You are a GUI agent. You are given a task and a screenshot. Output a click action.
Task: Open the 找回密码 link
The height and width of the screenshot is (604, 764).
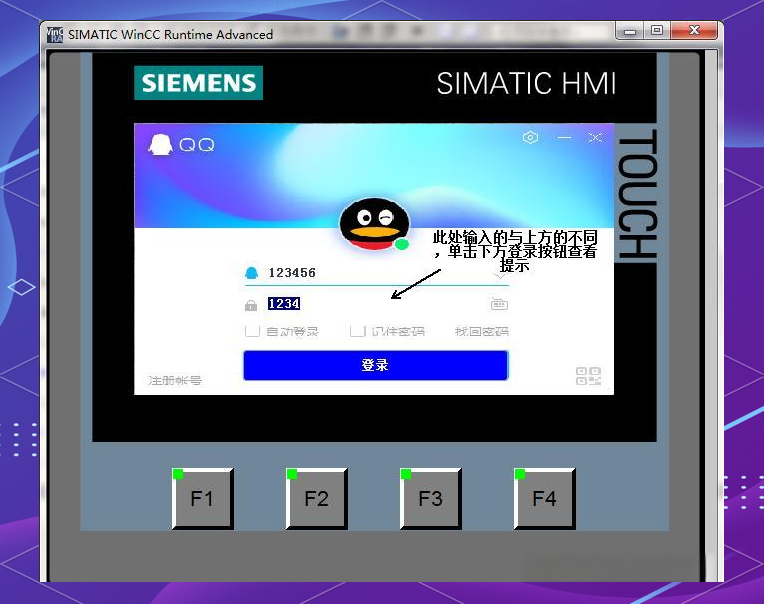pos(481,332)
